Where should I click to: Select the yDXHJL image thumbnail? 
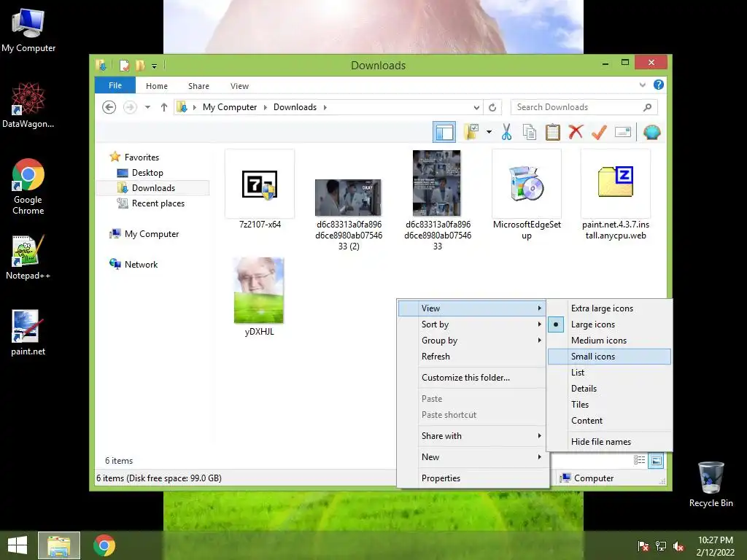pyautogui.click(x=259, y=290)
